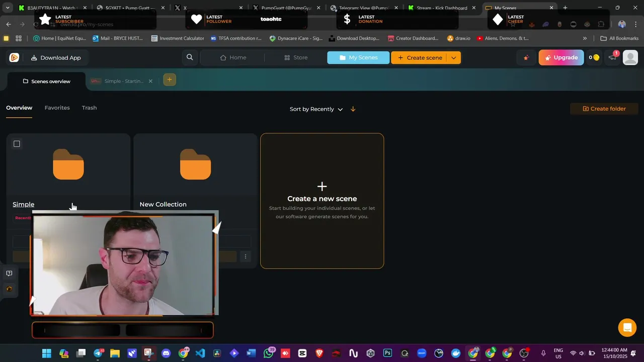Open Brave browser from the taskbar
Viewport: 644px width, 362px height.
click(319, 353)
